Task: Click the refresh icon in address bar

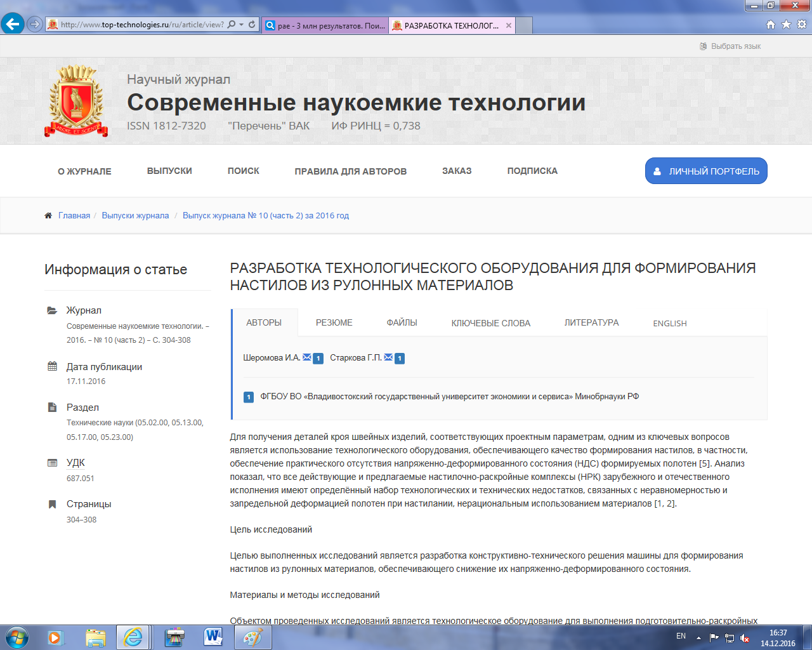Action: tap(252, 25)
